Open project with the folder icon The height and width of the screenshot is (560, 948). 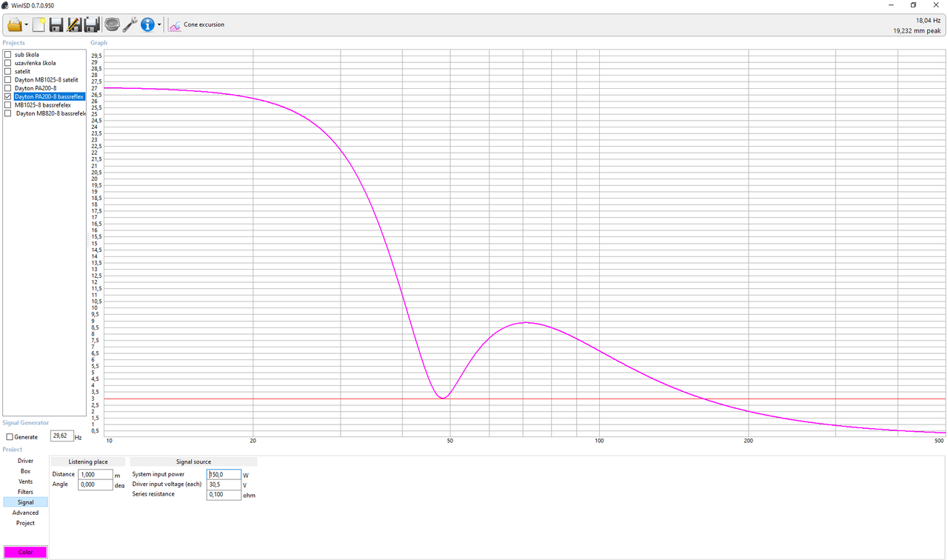coord(14,24)
